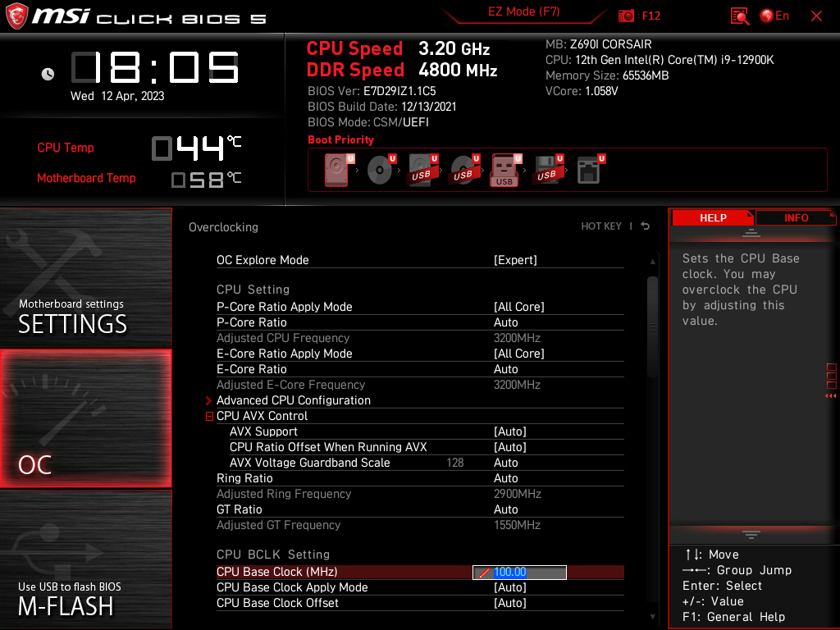The height and width of the screenshot is (630, 840).
Task: Switch to the INFO tab
Action: [795, 217]
